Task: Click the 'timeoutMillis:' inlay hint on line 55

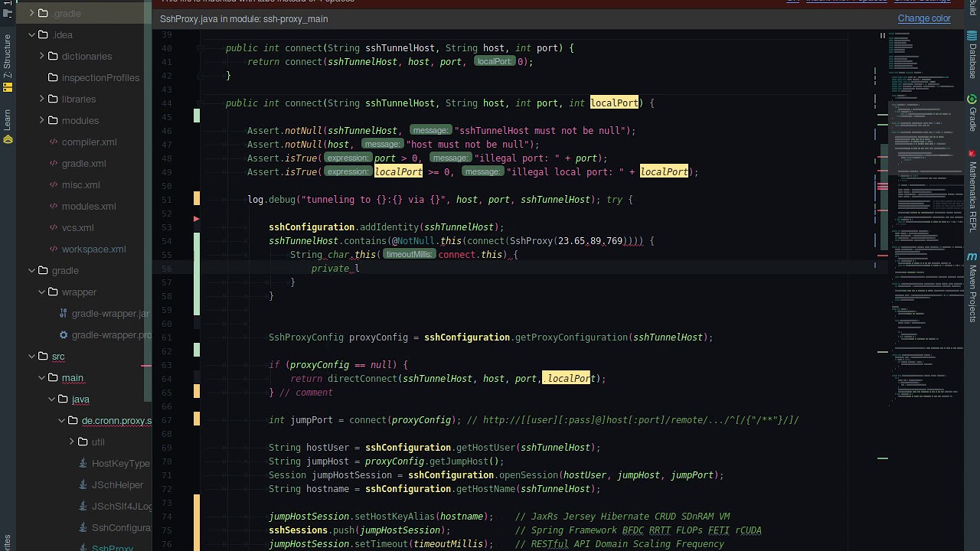Action: coord(409,254)
